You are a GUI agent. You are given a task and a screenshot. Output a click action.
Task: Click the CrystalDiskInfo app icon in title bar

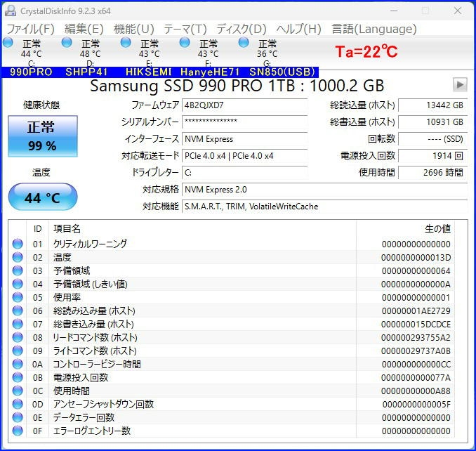click(11, 11)
